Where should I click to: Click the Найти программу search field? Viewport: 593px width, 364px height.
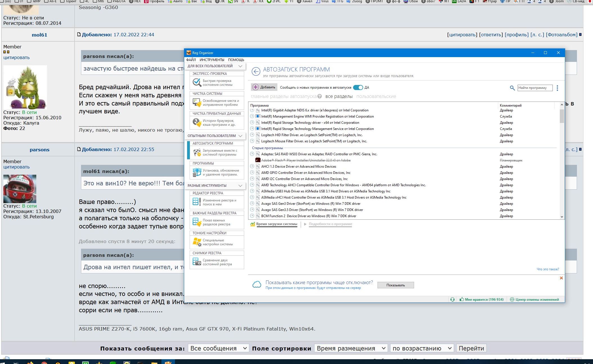pyautogui.click(x=534, y=88)
